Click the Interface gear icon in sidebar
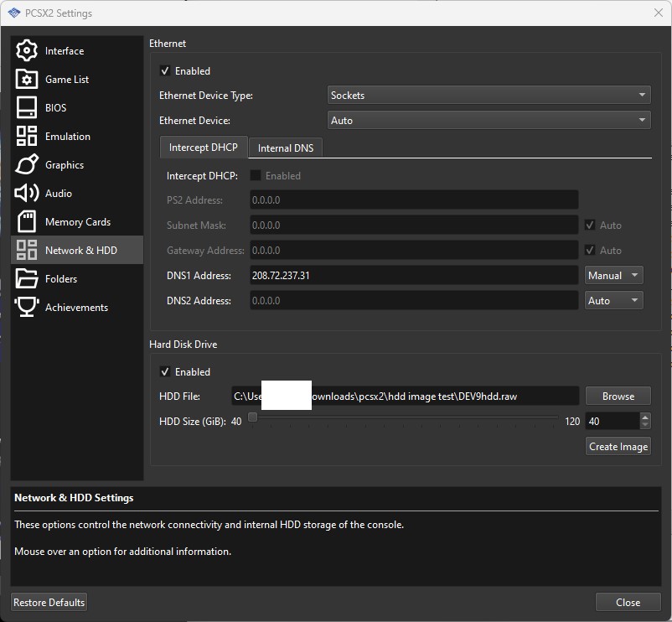This screenshot has height=622, width=672. coord(27,50)
